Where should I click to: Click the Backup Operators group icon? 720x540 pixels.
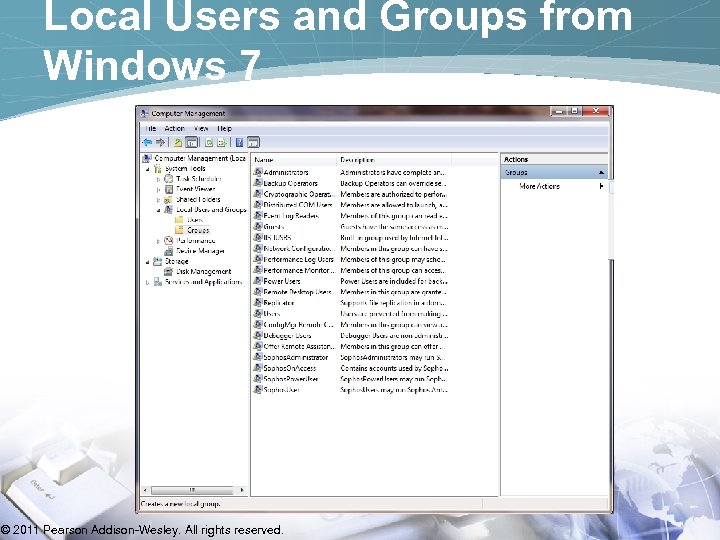[x=258, y=183]
